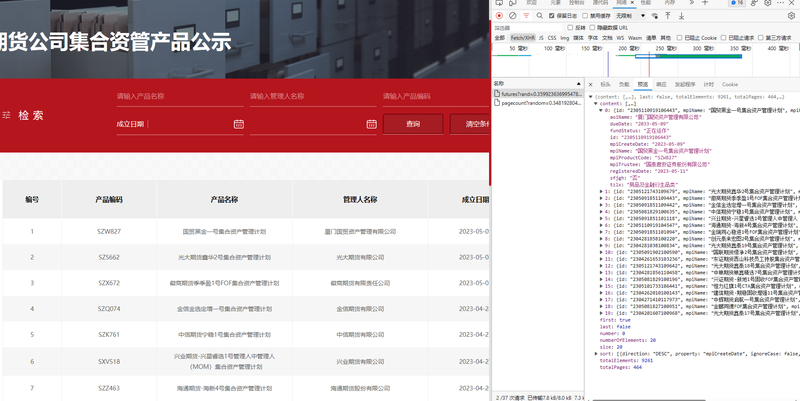Open the start date calendar picker

238,124
